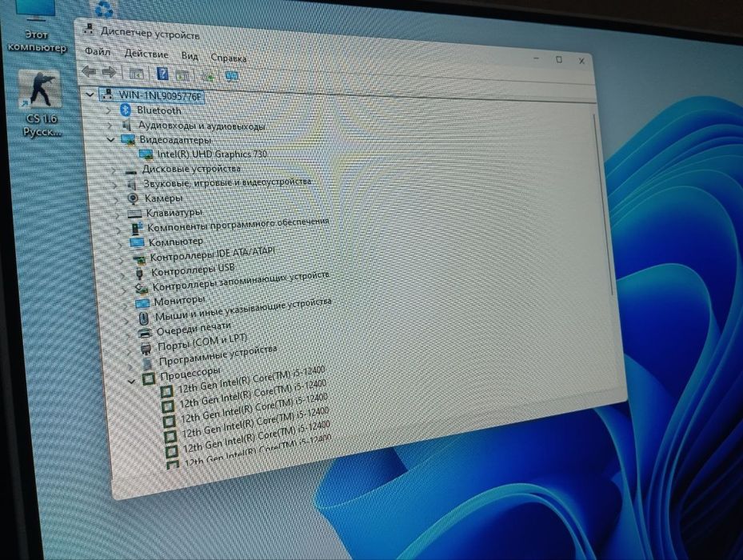The image size is (743, 560).
Task: Expand the Камеры category arrow
Action: 117,199
